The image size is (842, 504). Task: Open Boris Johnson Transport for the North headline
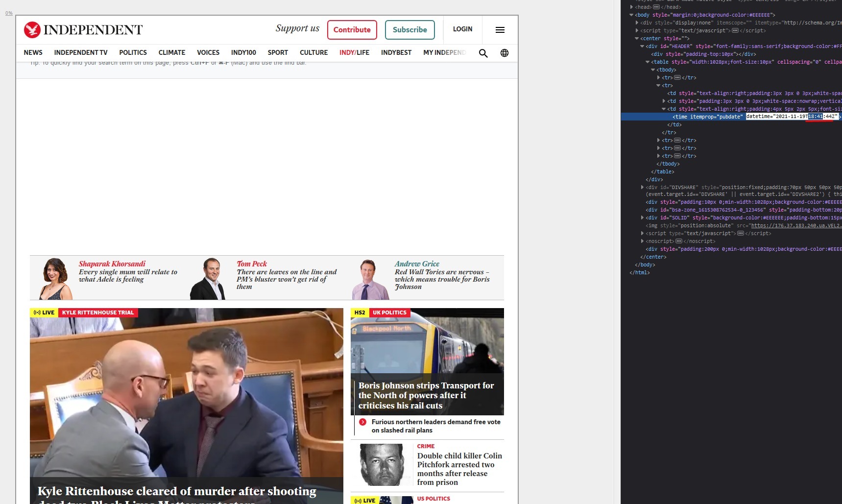pos(426,395)
